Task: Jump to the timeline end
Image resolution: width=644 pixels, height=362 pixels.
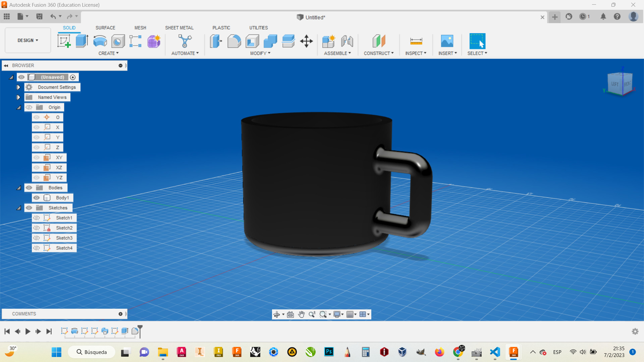Action: coord(49,331)
